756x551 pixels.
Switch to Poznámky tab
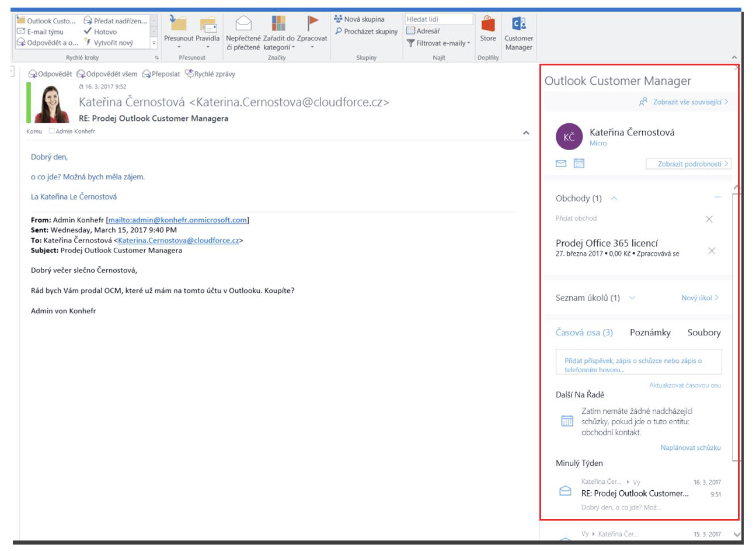pos(650,332)
